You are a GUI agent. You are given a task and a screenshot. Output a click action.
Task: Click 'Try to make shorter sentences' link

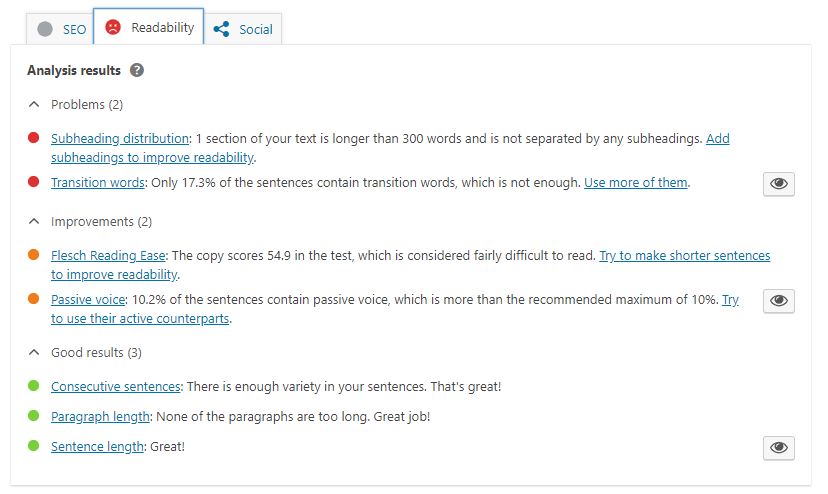point(684,256)
